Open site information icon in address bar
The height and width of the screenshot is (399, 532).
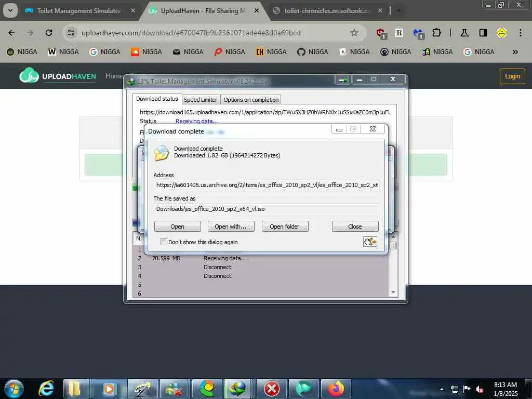71,33
